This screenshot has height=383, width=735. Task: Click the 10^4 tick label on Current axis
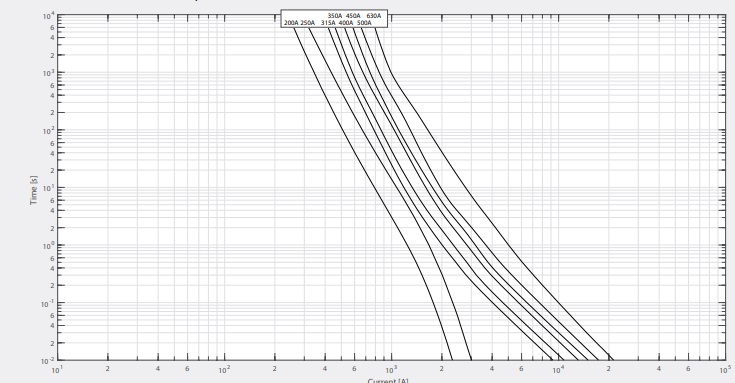[x=558, y=370]
